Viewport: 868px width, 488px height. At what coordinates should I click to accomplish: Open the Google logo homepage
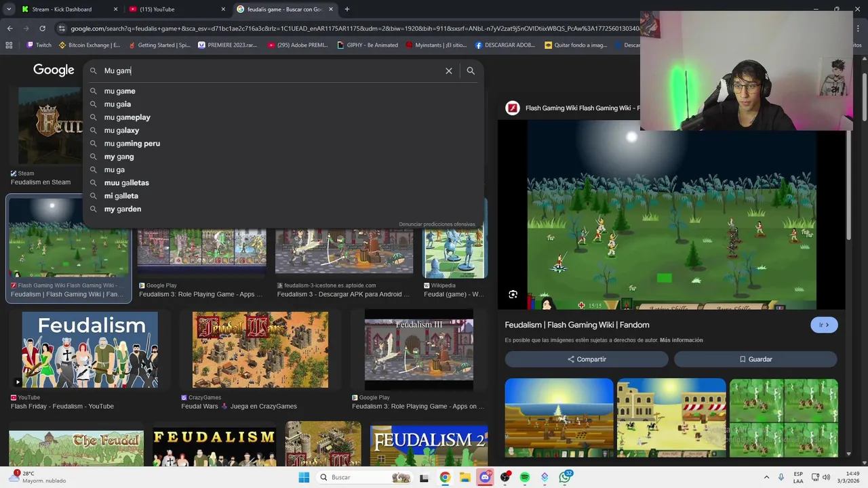tap(54, 70)
